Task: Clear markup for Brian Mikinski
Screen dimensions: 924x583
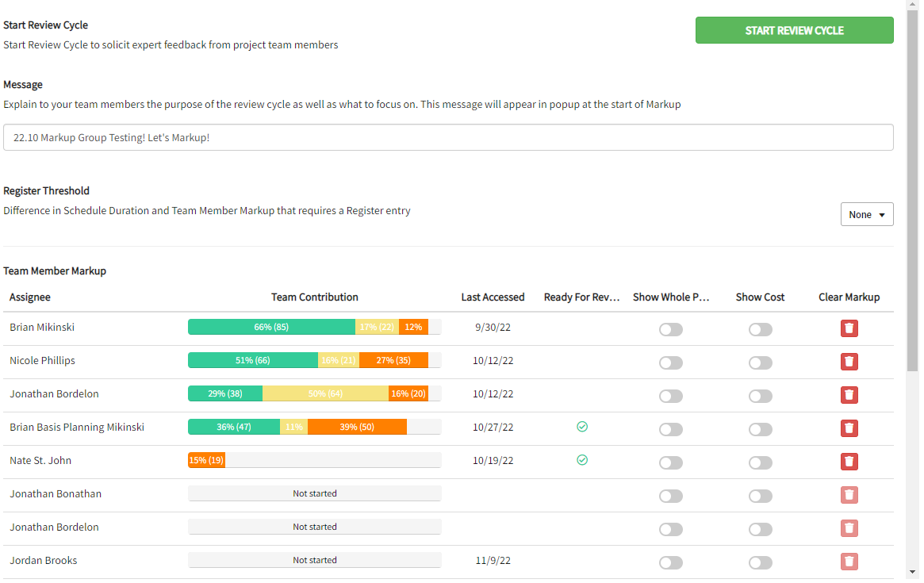Action: click(849, 328)
